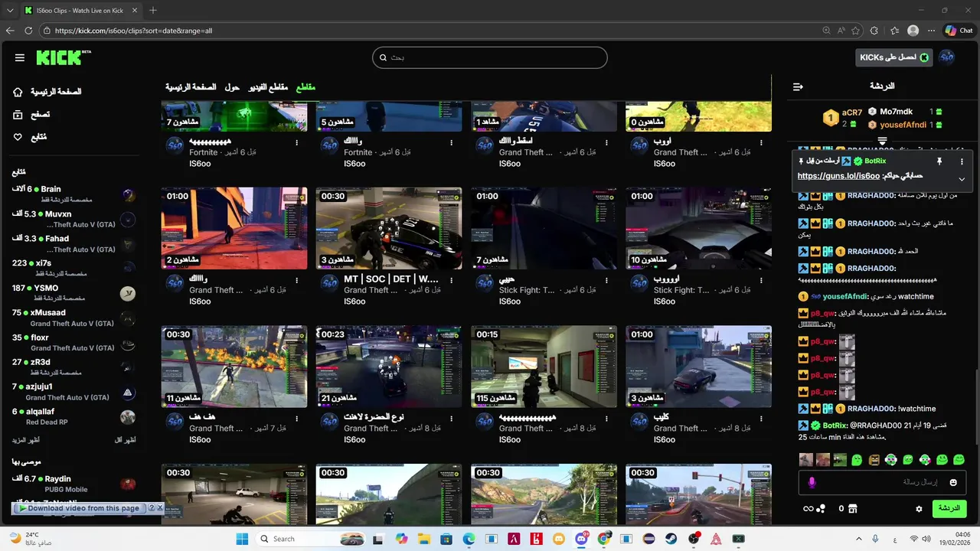
Task: Open the Windows Start button
Action: 242,539
